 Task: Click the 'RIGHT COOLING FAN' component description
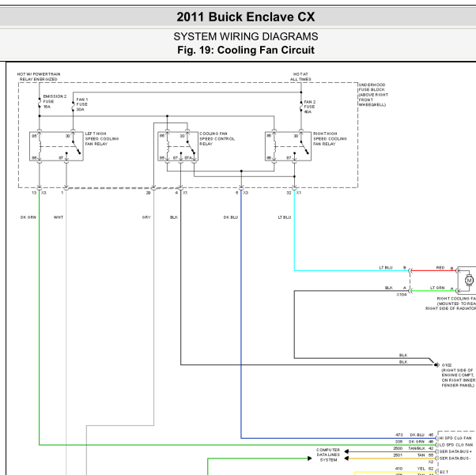click(x=451, y=303)
